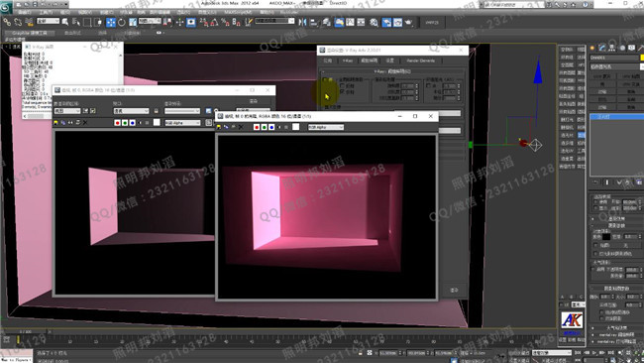Click save image icon in front frame window
The width and height of the screenshot is (644, 363).
[x=219, y=127]
